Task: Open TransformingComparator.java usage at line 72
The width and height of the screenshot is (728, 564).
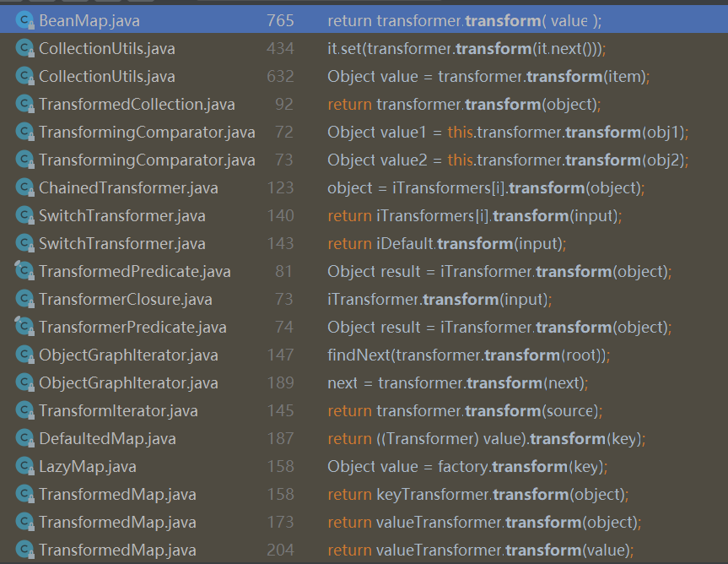Action: 147,133
